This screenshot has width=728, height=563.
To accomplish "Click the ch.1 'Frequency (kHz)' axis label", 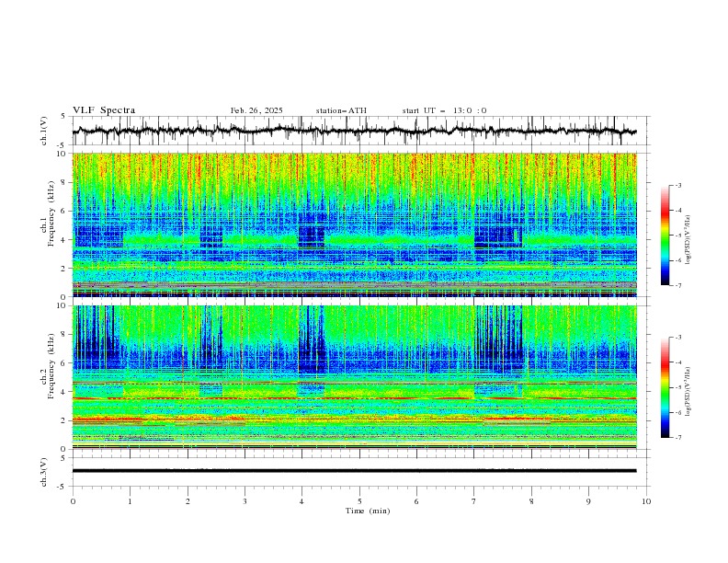I will coord(51,213).
